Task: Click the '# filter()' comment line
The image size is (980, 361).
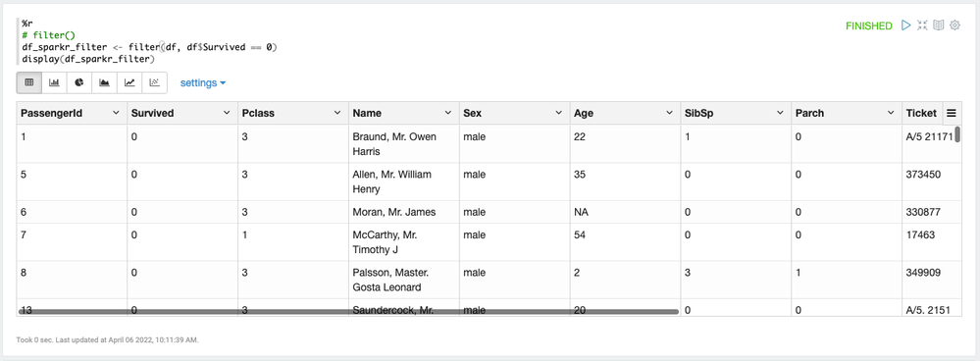Action: [49, 35]
